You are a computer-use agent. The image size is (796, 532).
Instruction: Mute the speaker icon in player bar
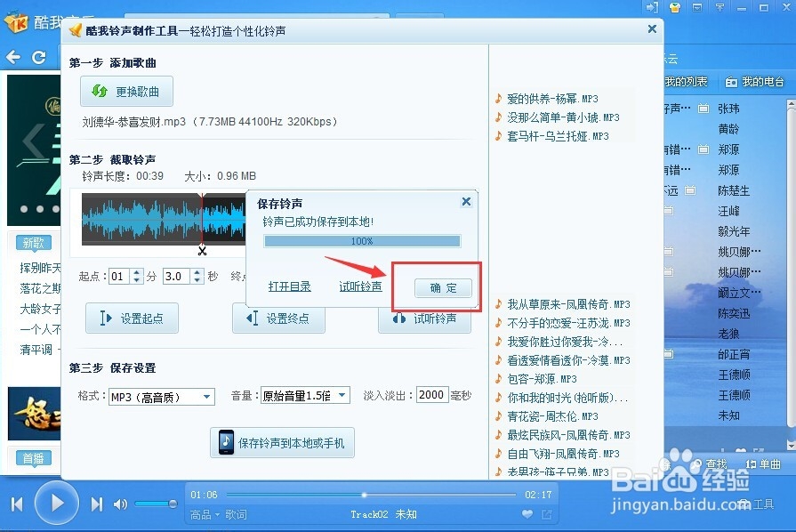[x=120, y=503]
